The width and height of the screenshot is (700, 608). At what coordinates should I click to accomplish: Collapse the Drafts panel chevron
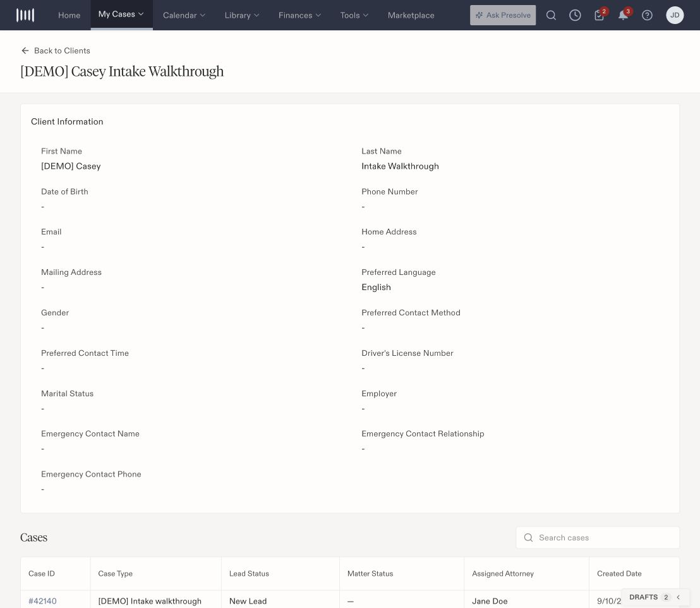pos(679,597)
